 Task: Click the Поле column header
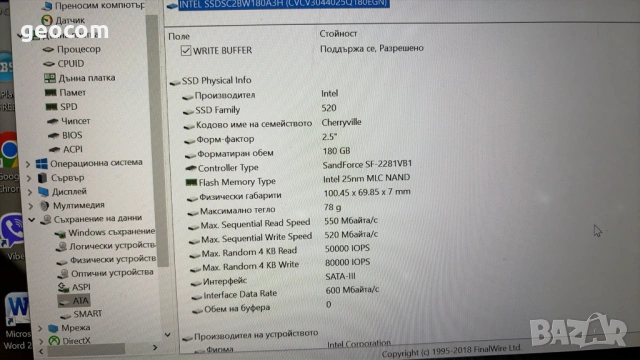(x=179, y=36)
